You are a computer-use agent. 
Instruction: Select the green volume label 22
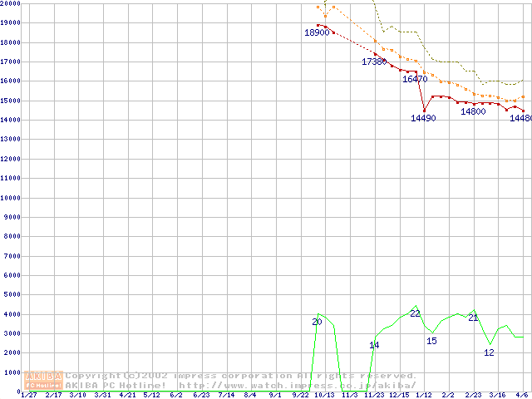[415, 313]
